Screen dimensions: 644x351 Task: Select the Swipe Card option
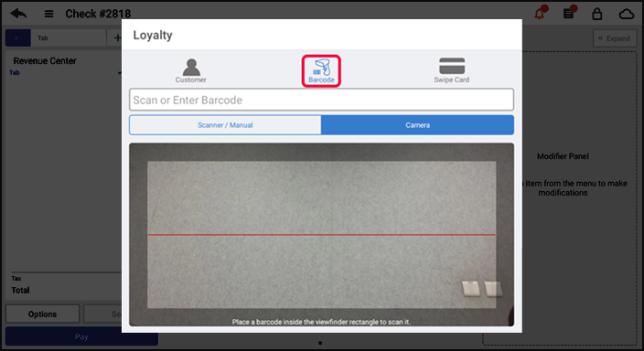[x=451, y=70]
